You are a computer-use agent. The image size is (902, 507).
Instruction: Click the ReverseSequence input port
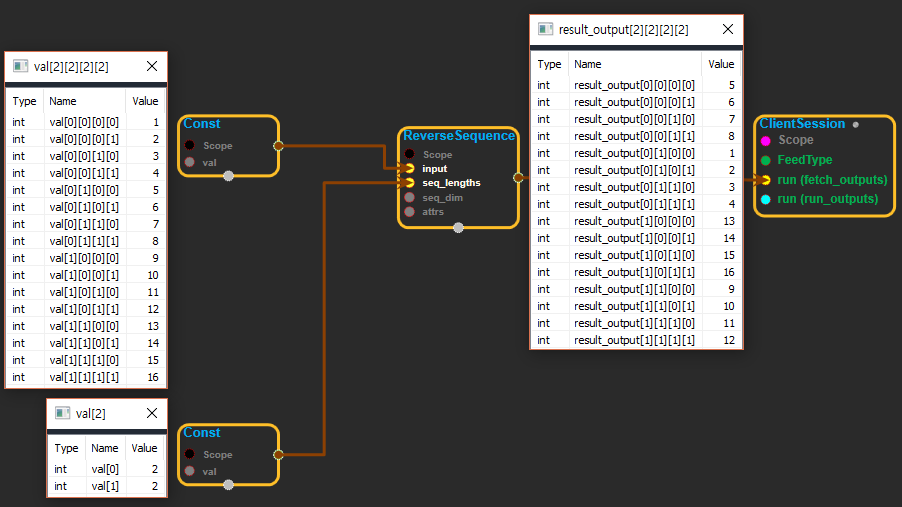click(410, 169)
